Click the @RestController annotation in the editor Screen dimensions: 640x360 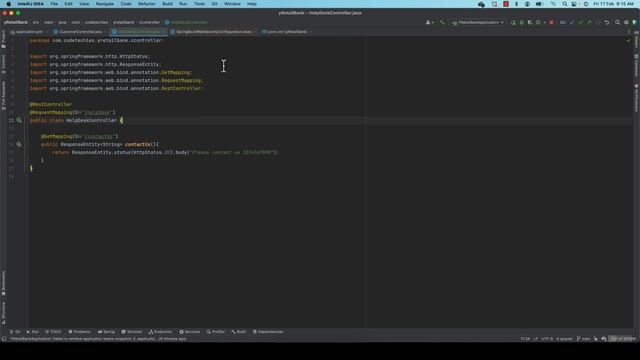pyautogui.click(x=51, y=104)
